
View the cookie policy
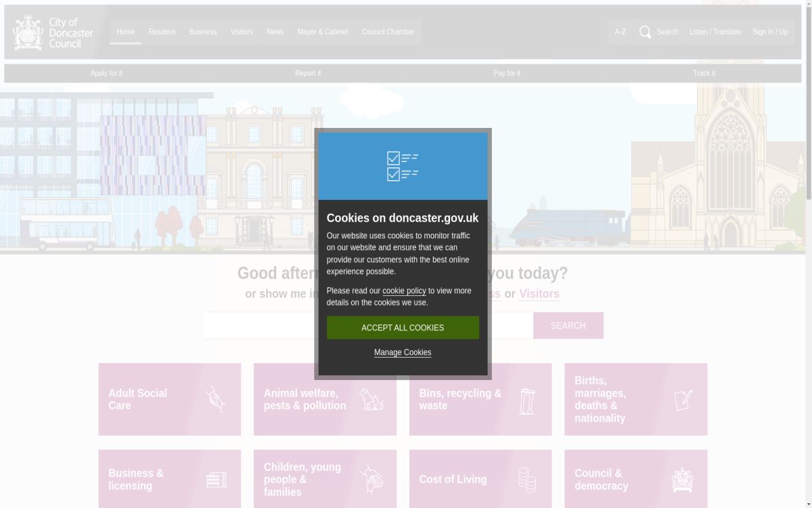pyautogui.click(x=404, y=291)
